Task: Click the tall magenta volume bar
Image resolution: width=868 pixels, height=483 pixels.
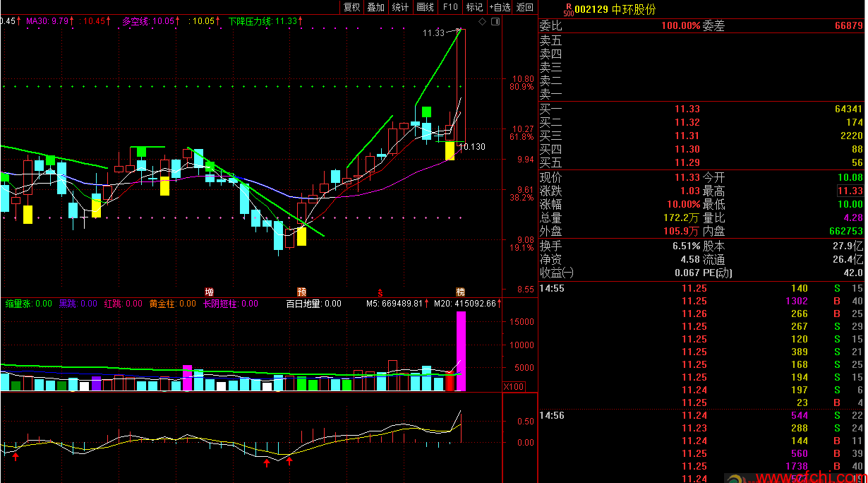Action: (461, 351)
